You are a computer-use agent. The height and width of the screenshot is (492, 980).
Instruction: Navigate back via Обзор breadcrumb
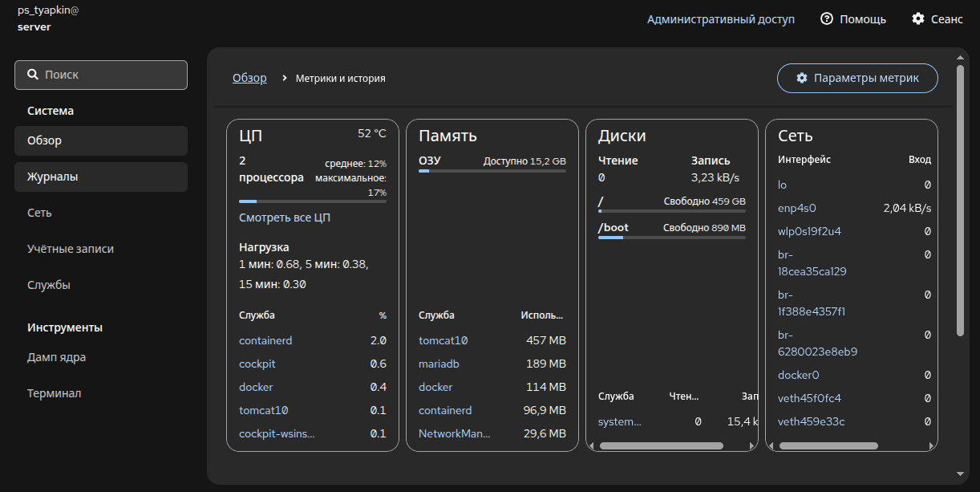249,78
